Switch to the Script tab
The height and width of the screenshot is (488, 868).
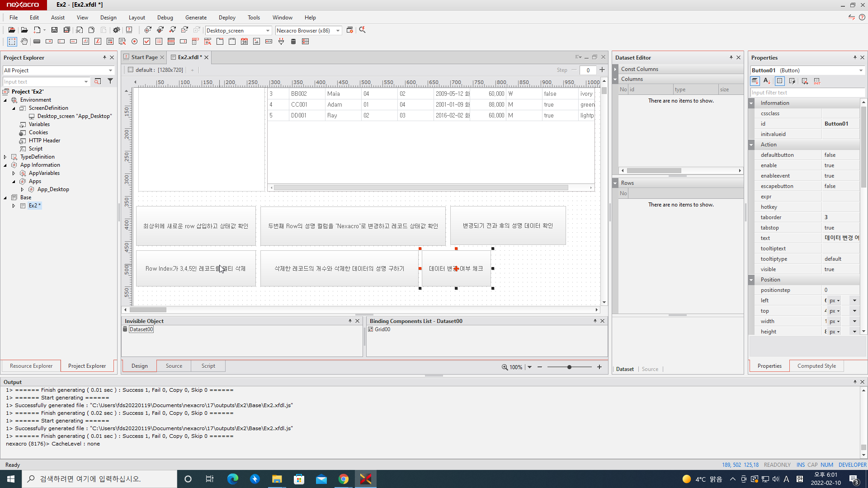coord(208,366)
